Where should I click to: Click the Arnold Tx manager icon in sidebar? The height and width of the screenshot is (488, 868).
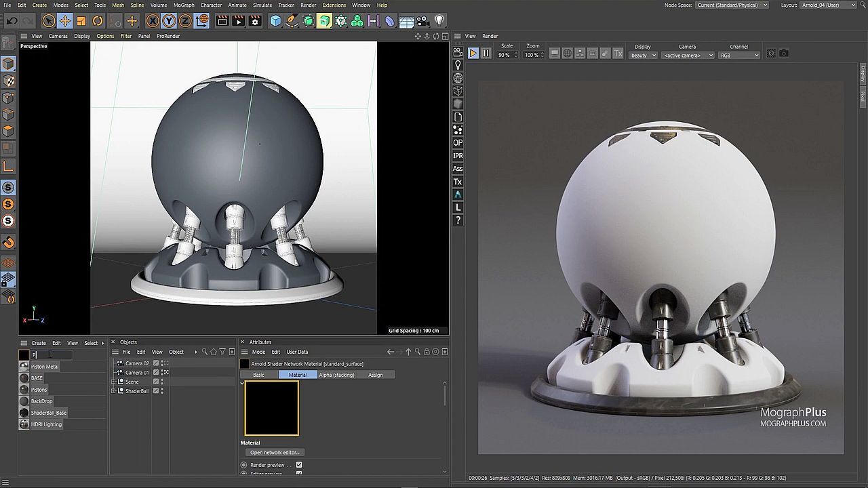pos(458,182)
